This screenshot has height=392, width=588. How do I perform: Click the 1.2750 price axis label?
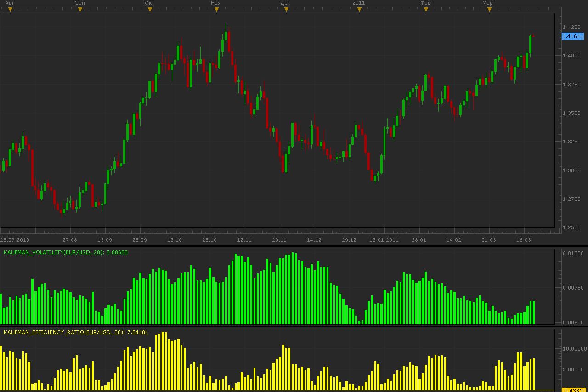coord(571,199)
